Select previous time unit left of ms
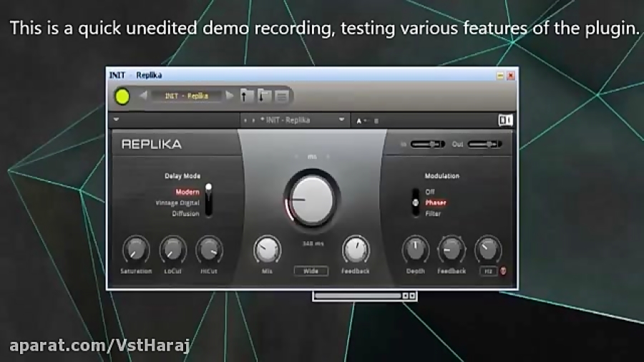644x362 pixels. [296, 157]
